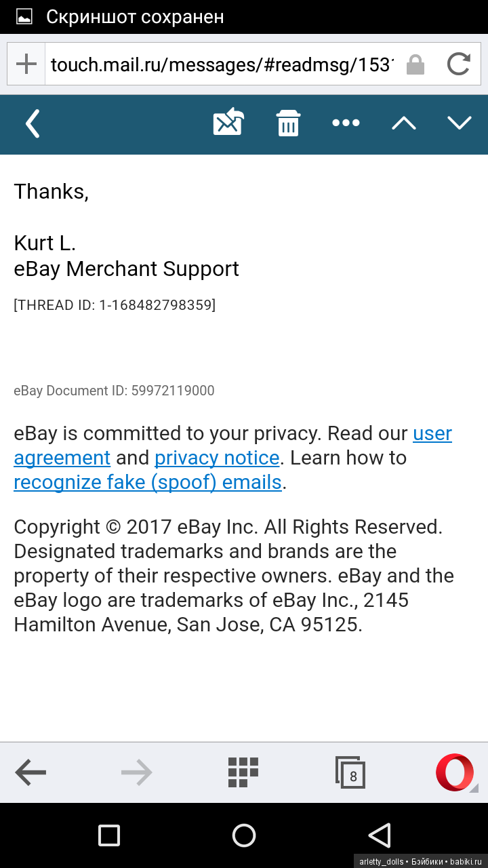Tap the plus icon beside address bar
The height and width of the screenshot is (868, 488).
coord(26,64)
